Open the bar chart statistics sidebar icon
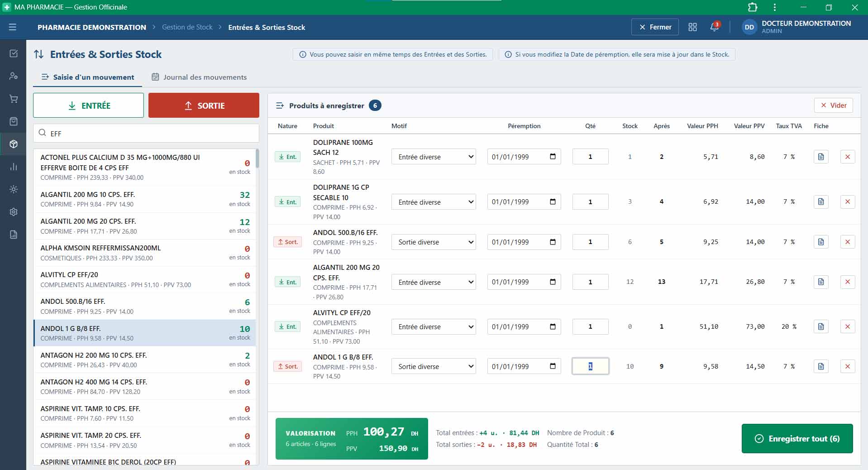Viewport: 868px width, 470px height. point(14,167)
